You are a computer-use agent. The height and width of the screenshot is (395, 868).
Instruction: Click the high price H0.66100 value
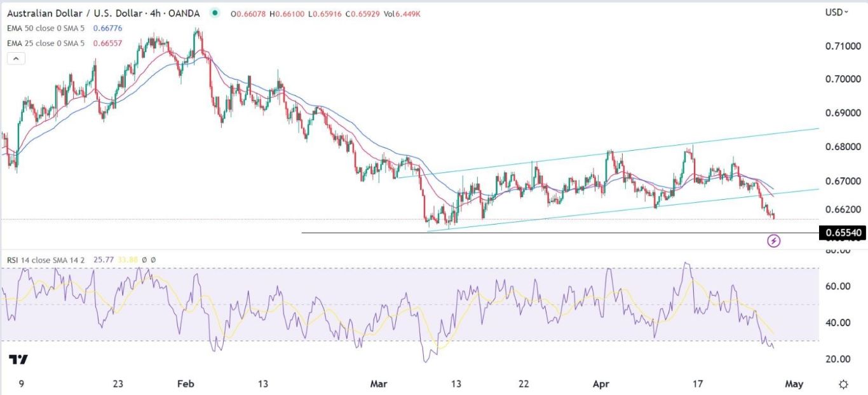tap(288, 13)
